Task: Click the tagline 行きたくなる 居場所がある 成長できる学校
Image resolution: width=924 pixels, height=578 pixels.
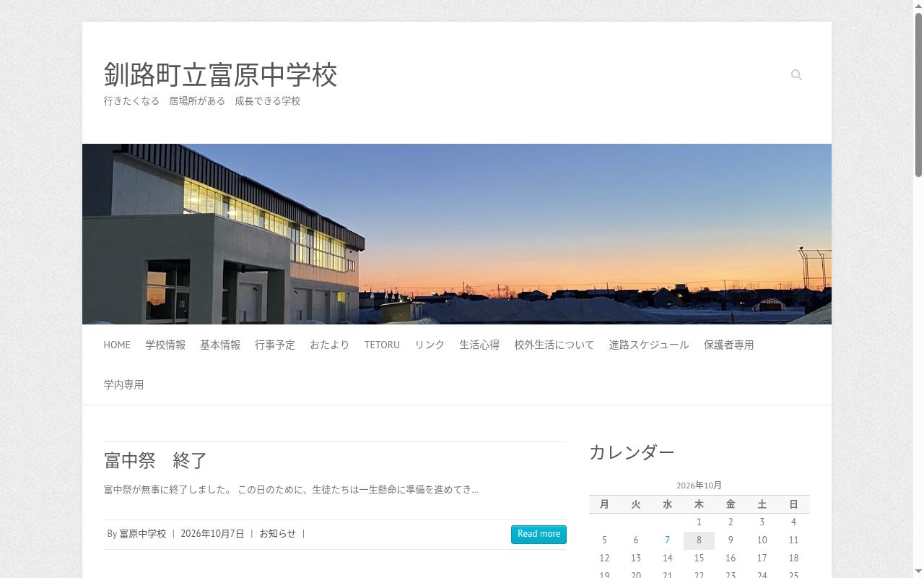Action: point(202,101)
